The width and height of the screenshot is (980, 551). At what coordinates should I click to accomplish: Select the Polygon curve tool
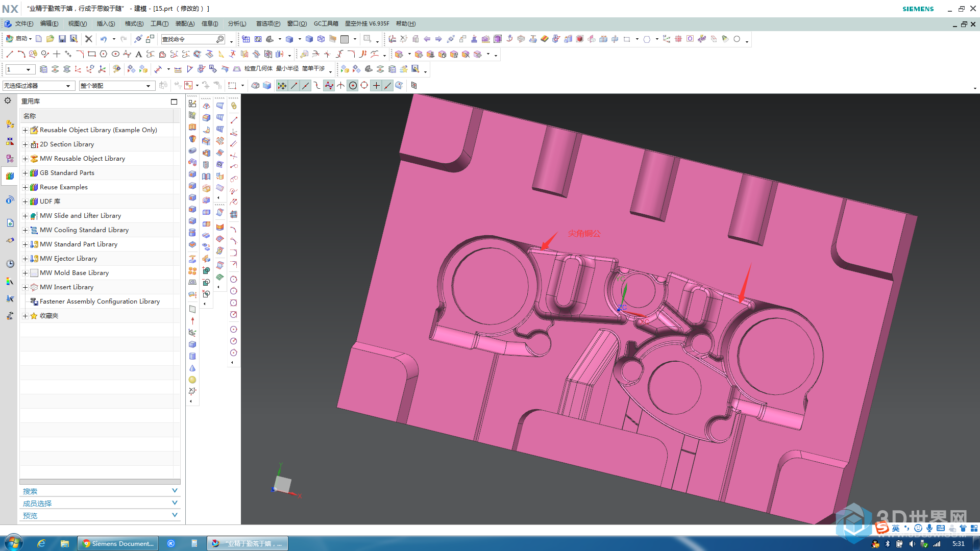104,54
